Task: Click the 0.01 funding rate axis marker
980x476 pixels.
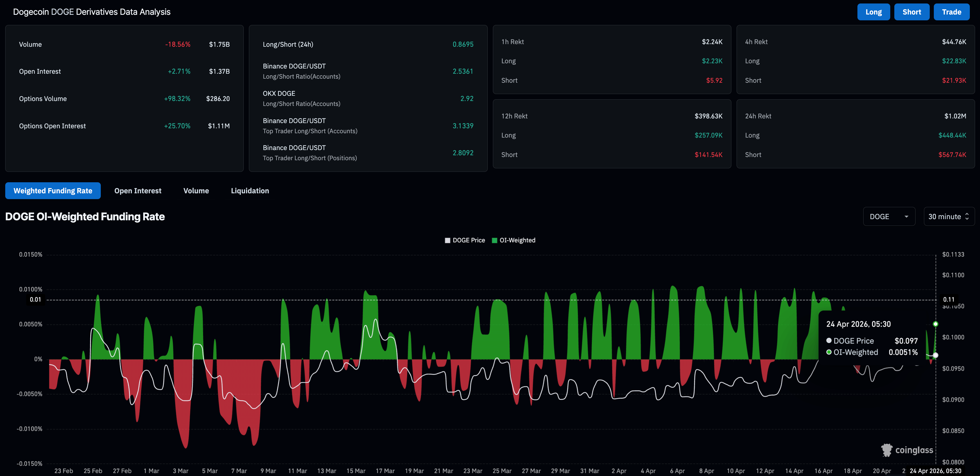Action: pyautogui.click(x=35, y=300)
